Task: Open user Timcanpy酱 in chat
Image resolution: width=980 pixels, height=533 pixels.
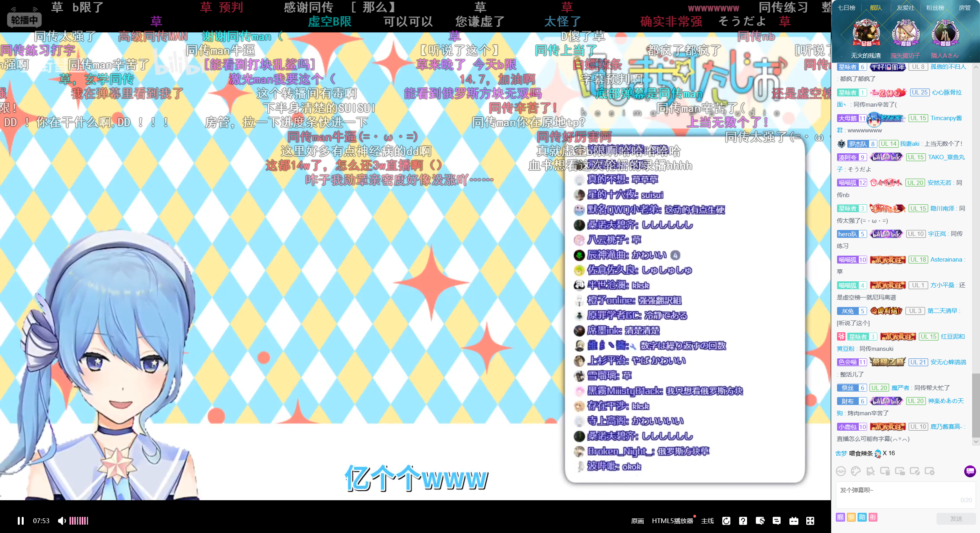Action: pos(946,118)
